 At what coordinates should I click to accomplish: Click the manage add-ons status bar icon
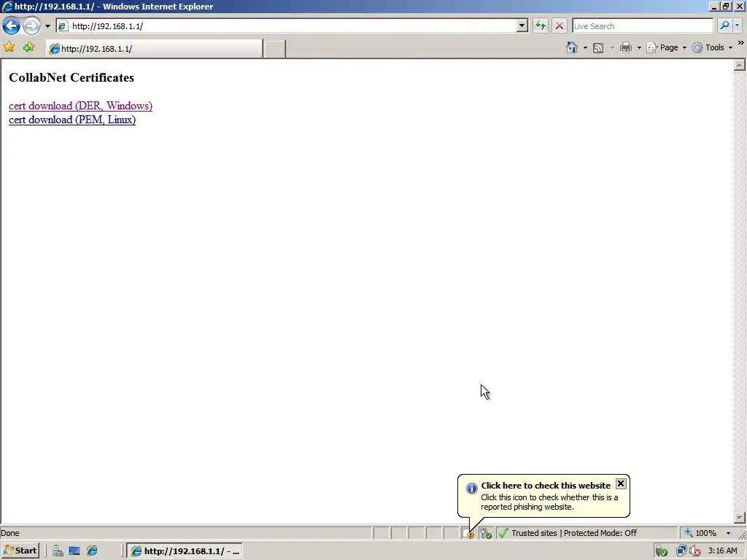[x=485, y=533]
